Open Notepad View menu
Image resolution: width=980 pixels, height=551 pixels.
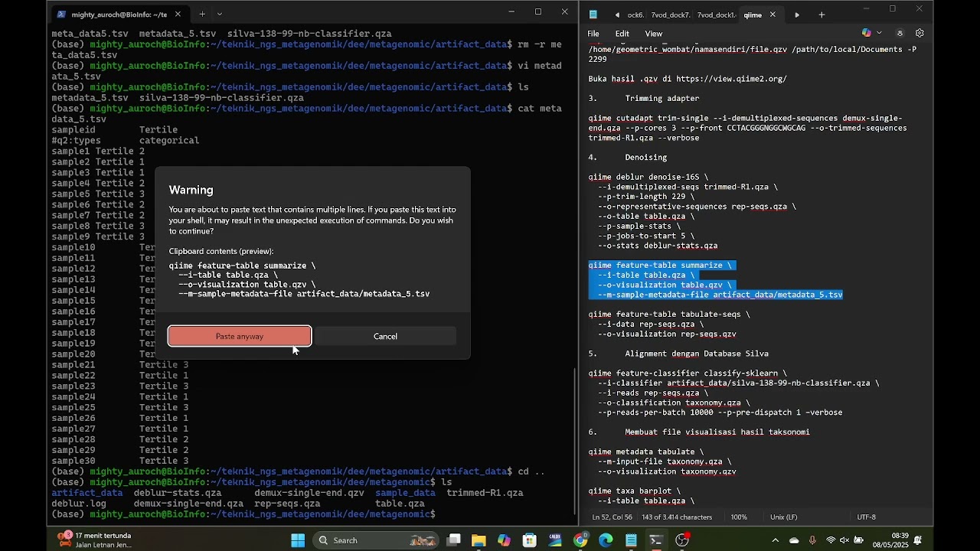click(x=653, y=34)
